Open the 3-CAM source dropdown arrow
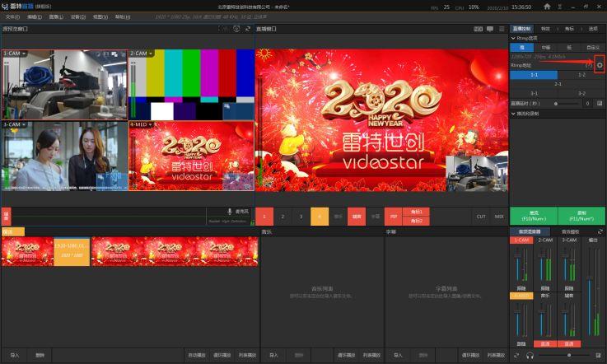The width and height of the screenshot is (607, 364). coord(24,124)
